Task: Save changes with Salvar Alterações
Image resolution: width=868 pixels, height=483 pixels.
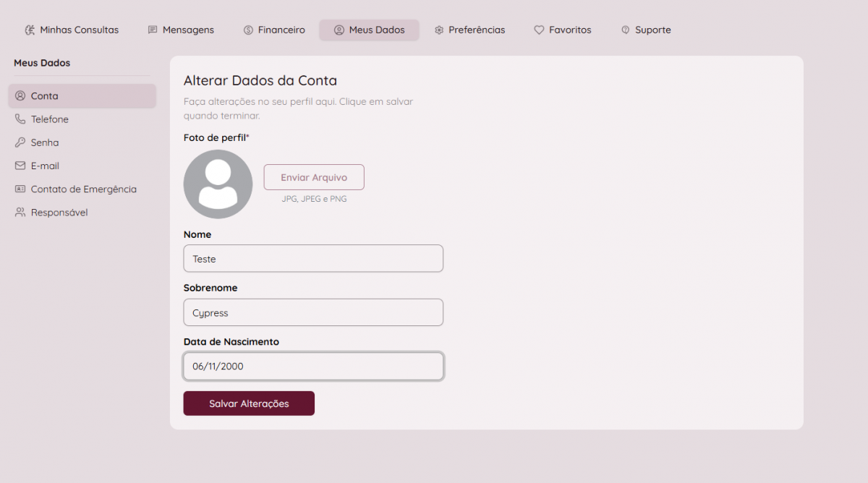Action: pyautogui.click(x=249, y=403)
